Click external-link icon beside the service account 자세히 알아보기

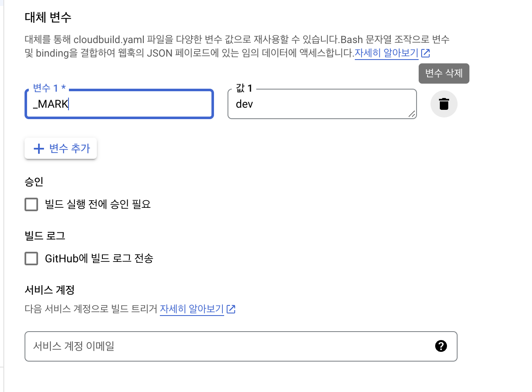tap(231, 309)
